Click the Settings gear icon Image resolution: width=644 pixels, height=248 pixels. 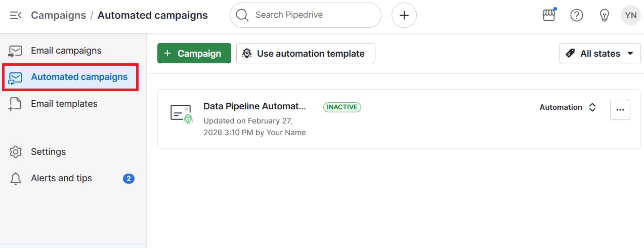click(x=16, y=152)
